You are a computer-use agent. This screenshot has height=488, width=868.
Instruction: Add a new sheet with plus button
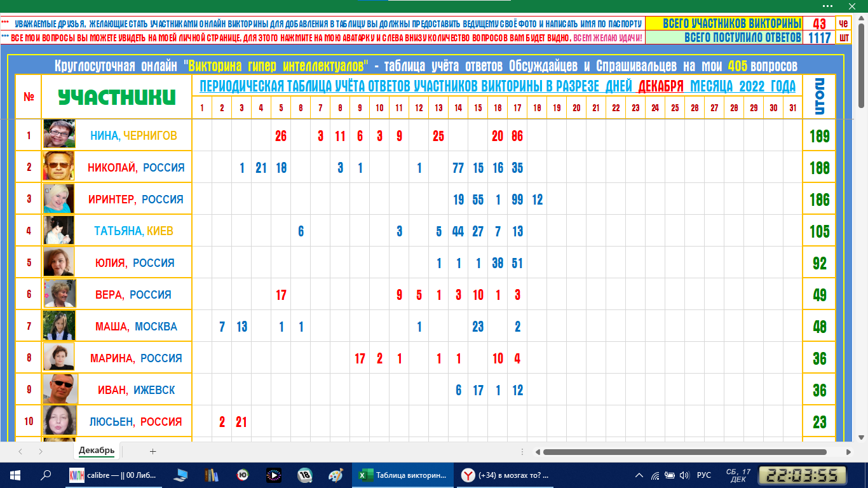pyautogui.click(x=153, y=451)
